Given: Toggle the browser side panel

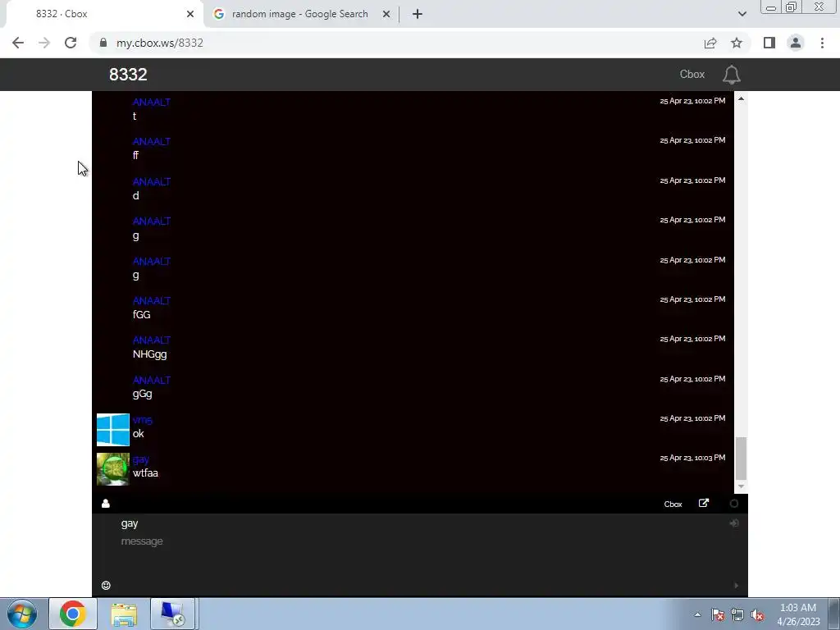Looking at the screenshot, I should click(x=769, y=43).
